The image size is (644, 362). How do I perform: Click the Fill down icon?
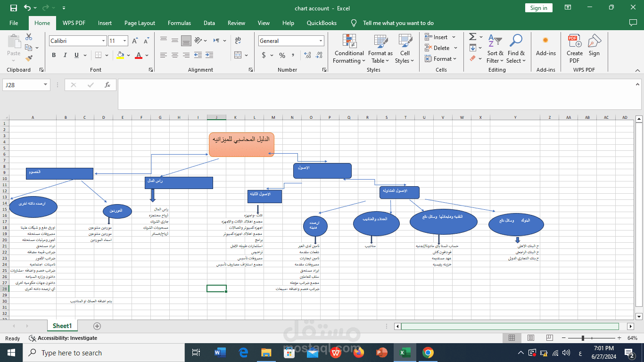(472, 48)
